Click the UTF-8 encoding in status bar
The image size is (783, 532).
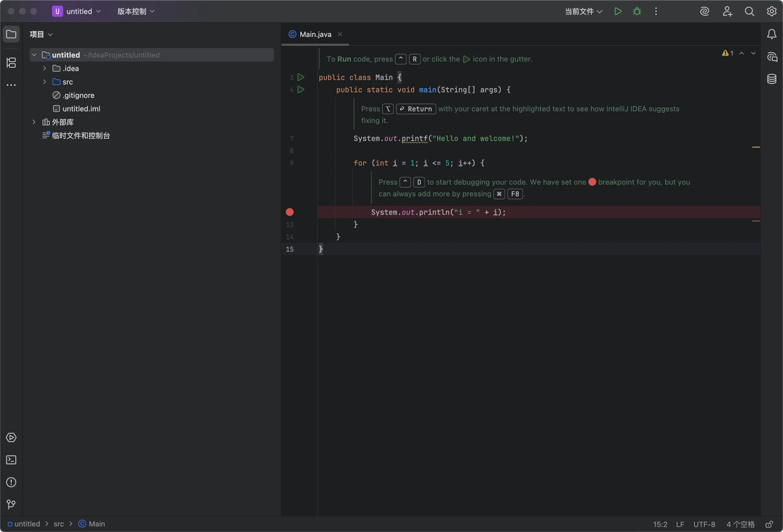[x=704, y=524]
